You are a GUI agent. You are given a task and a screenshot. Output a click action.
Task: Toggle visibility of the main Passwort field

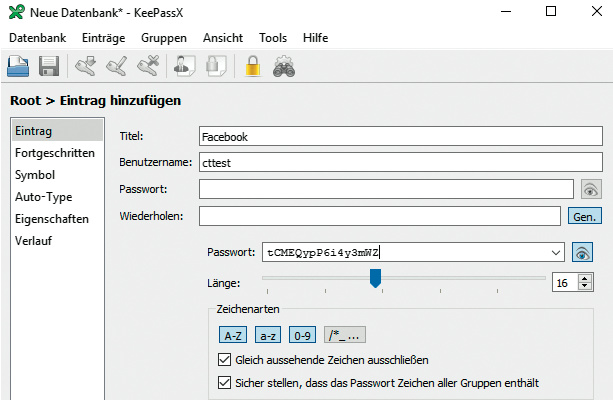click(590, 189)
